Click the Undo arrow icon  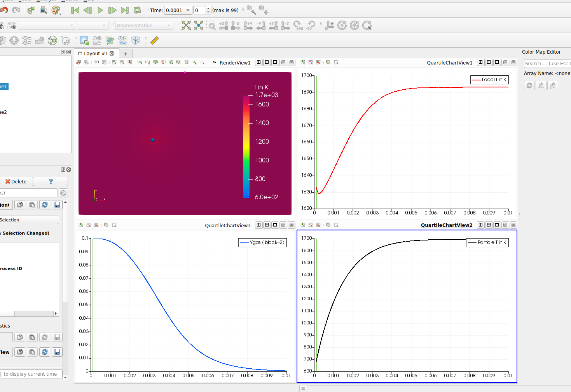[4, 10]
